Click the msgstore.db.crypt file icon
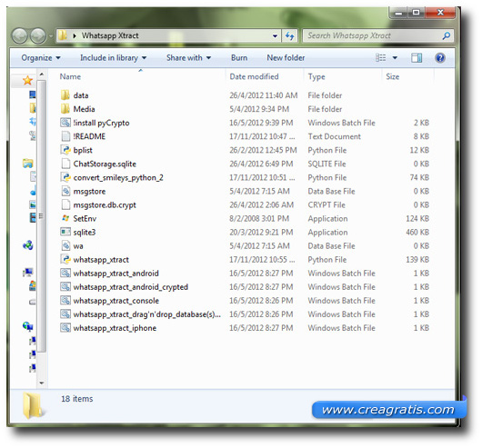482x448 pixels. pyautogui.click(x=65, y=204)
